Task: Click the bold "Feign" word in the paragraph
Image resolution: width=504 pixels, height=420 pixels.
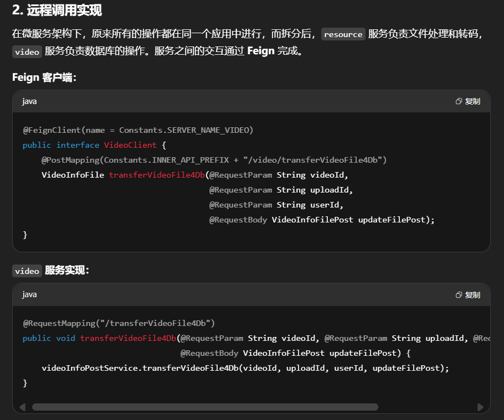Action: click(260, 51)
